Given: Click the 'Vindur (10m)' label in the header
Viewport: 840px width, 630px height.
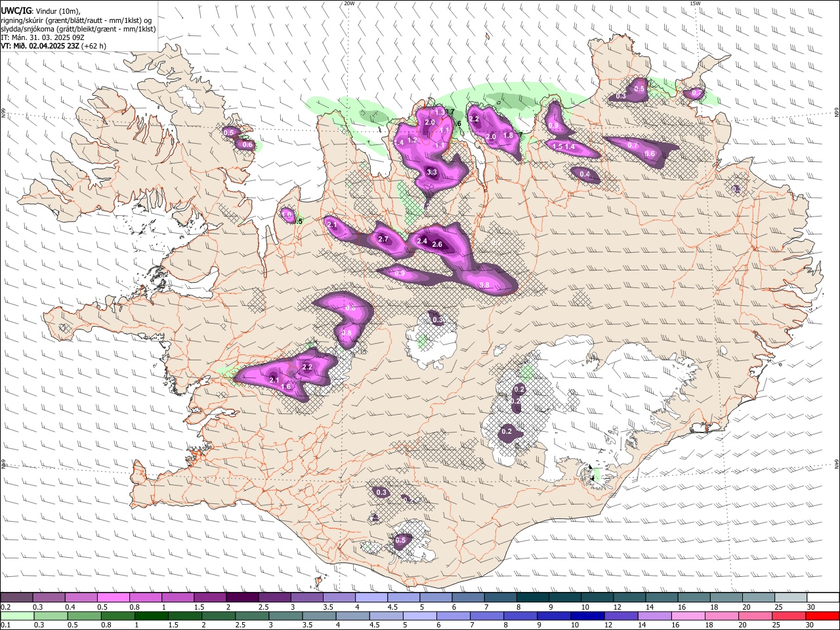Looking at the screenshot, I should pos(57,11).
